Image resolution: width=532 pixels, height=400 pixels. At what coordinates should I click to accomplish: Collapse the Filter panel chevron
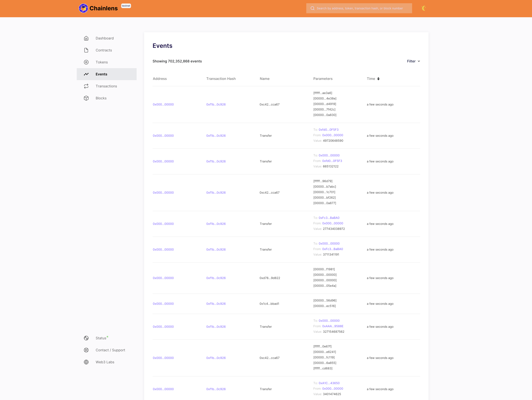pos(419,61)
